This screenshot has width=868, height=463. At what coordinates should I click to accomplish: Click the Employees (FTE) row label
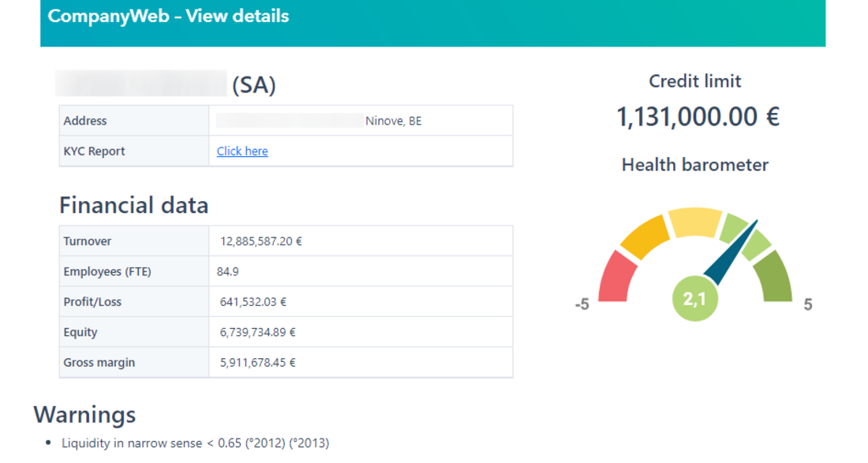tap(107, 271)
